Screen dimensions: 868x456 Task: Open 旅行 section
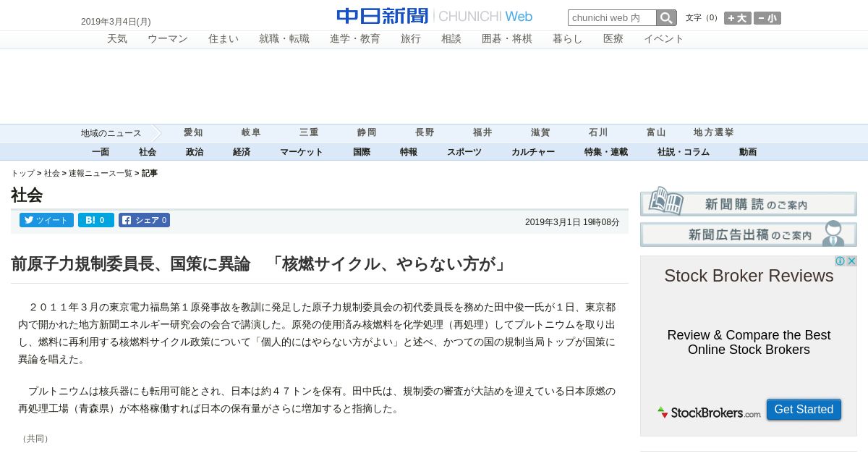coord(411,39)
